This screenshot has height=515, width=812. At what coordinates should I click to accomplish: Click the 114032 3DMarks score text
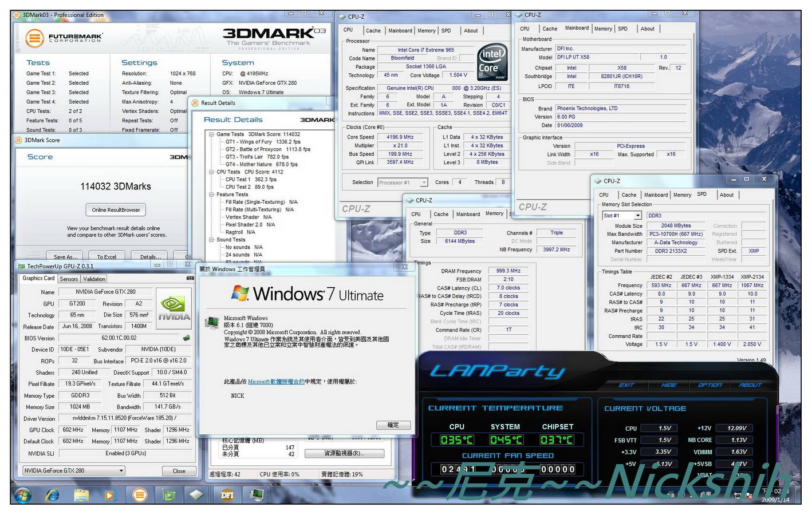click(116, 187)
